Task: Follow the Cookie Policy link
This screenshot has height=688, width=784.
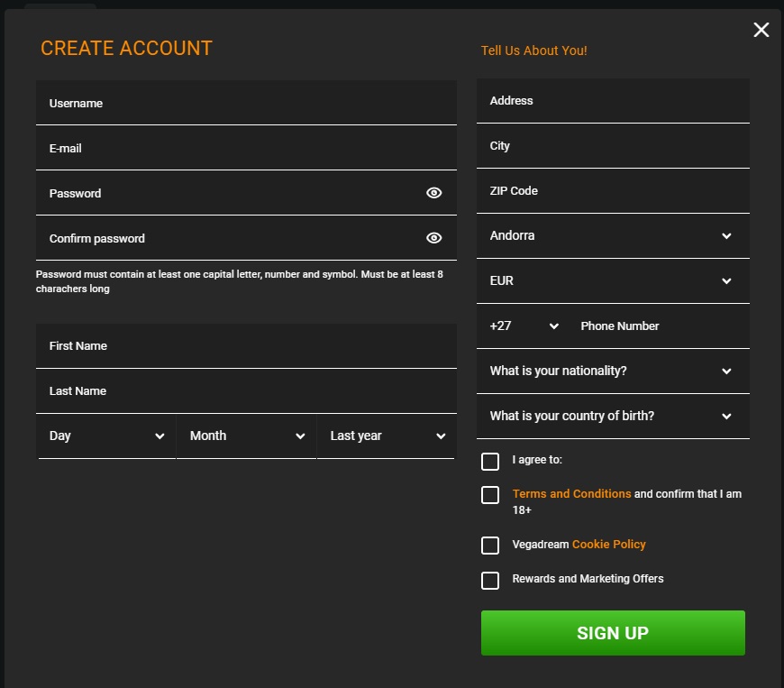Action: pyautogui.click(x=608, y=545)
